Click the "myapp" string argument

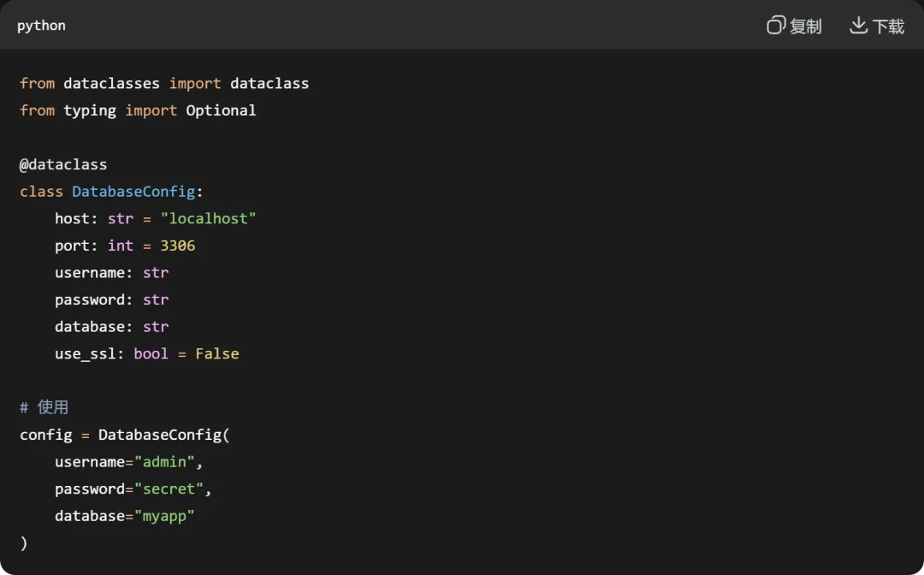tap(164, 516)
